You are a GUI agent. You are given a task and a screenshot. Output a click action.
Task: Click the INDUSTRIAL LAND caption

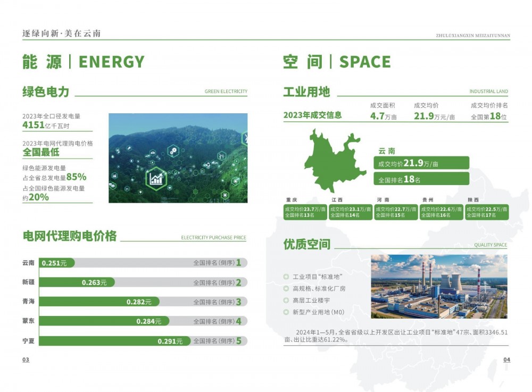point(488,91)
